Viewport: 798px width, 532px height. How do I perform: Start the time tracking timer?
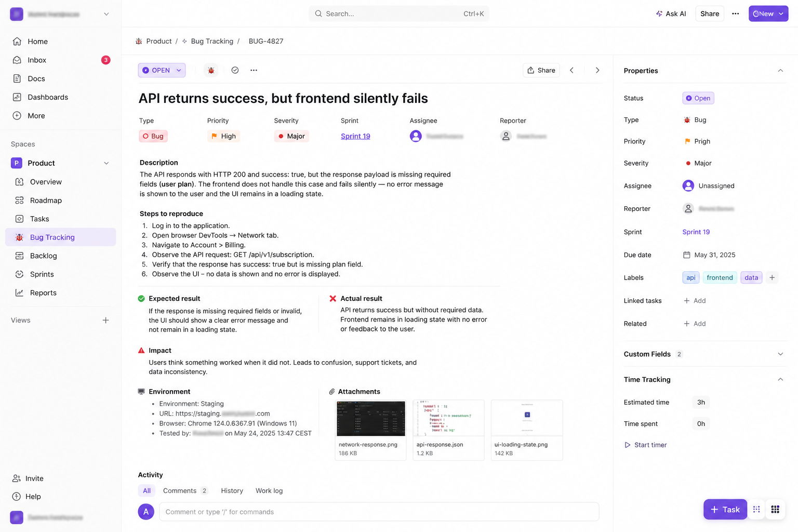coord(645,445)
